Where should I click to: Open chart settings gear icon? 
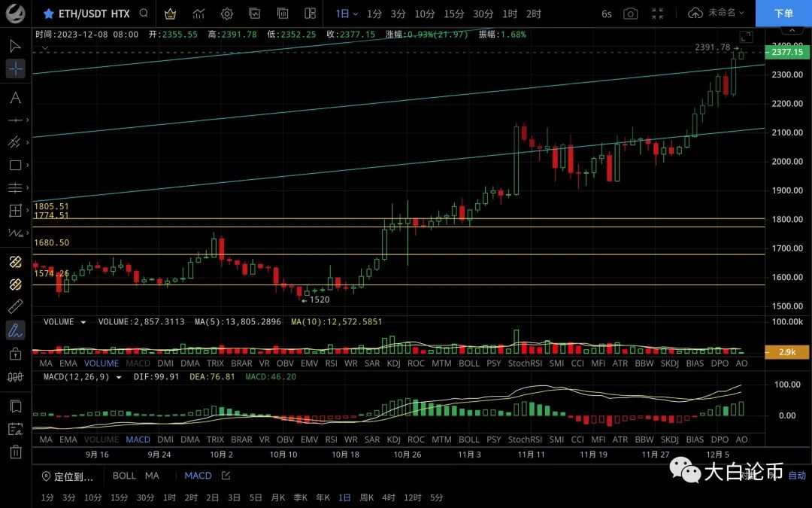click(x=227, y=14)
